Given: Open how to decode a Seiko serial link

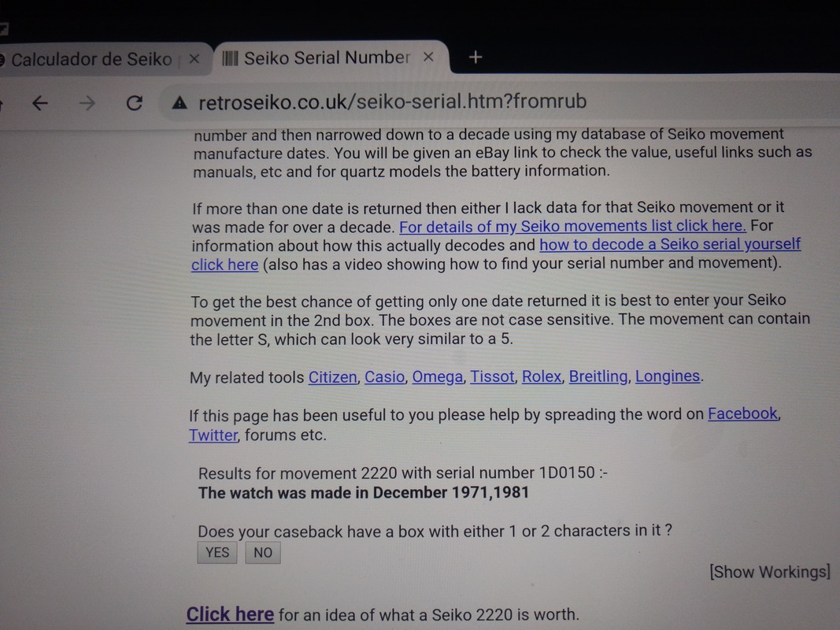Looking at the screenshot, I should pos(670,244).
